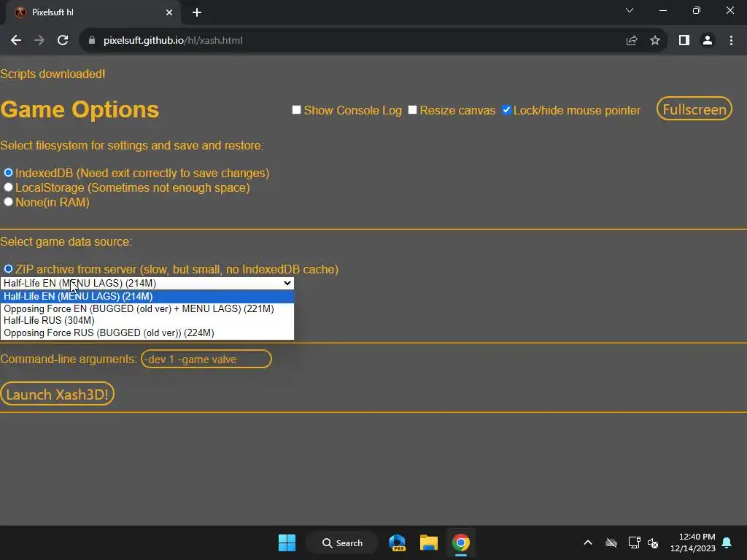Select ZIP archive from server option
This screenshot has height=560, width=747.
(x=8, y=269)
